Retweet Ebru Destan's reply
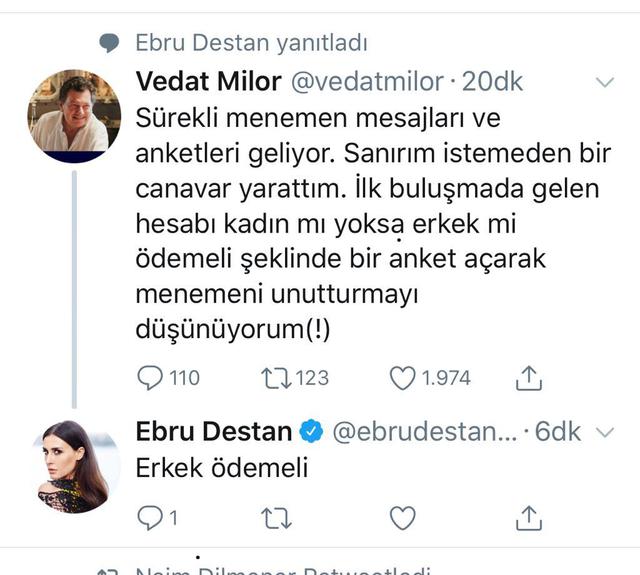 click(272, 517)
